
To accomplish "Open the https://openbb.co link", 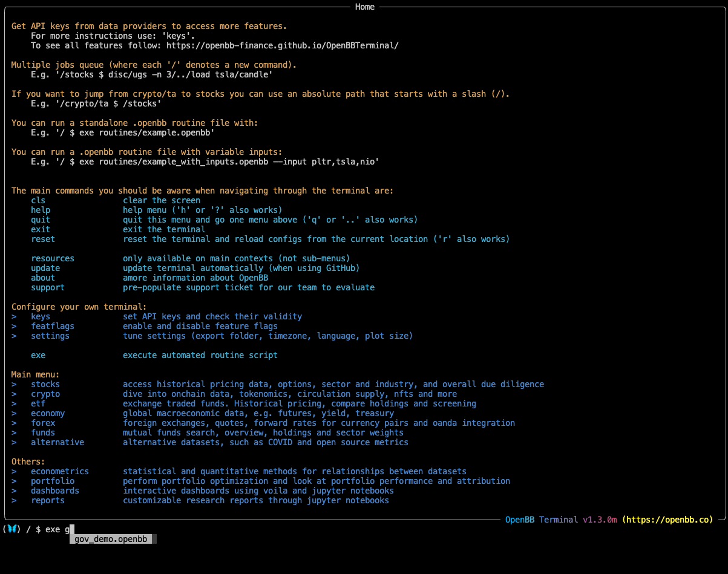I will coord(667,520).
